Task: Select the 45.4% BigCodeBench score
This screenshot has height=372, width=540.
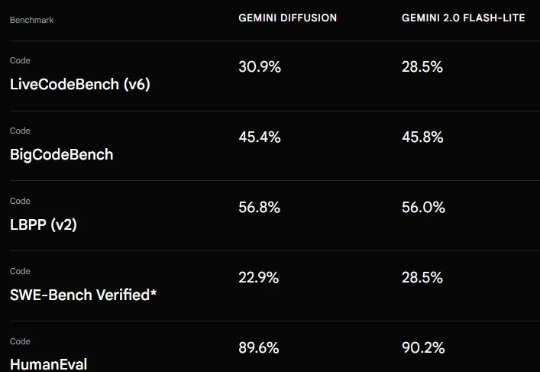Action: click(260, 137)
